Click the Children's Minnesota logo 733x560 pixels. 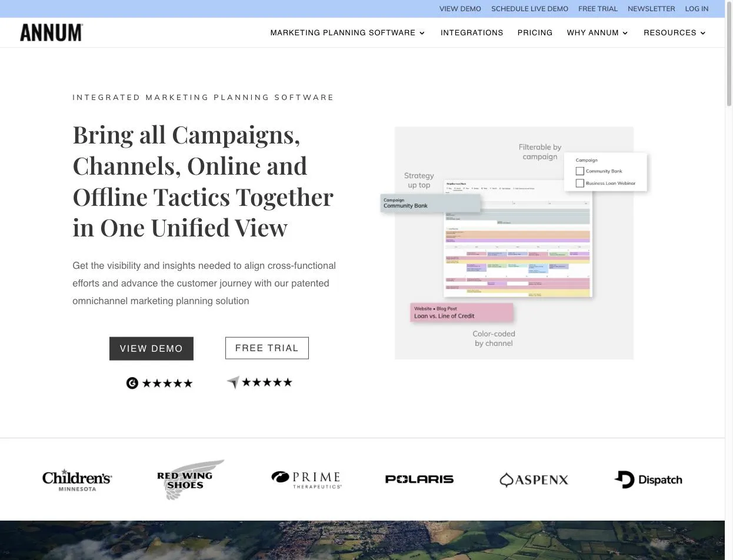point(77,480)
